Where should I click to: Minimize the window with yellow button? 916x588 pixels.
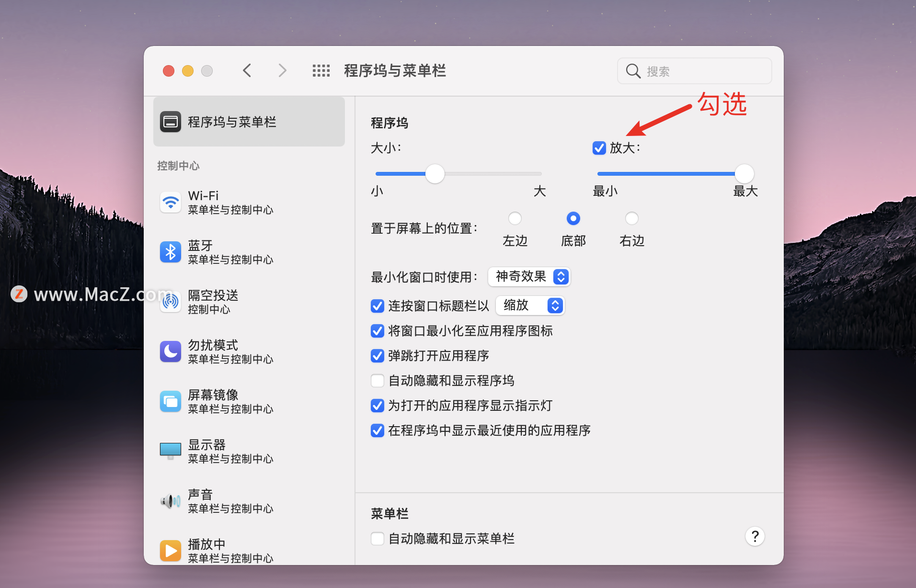188,71
